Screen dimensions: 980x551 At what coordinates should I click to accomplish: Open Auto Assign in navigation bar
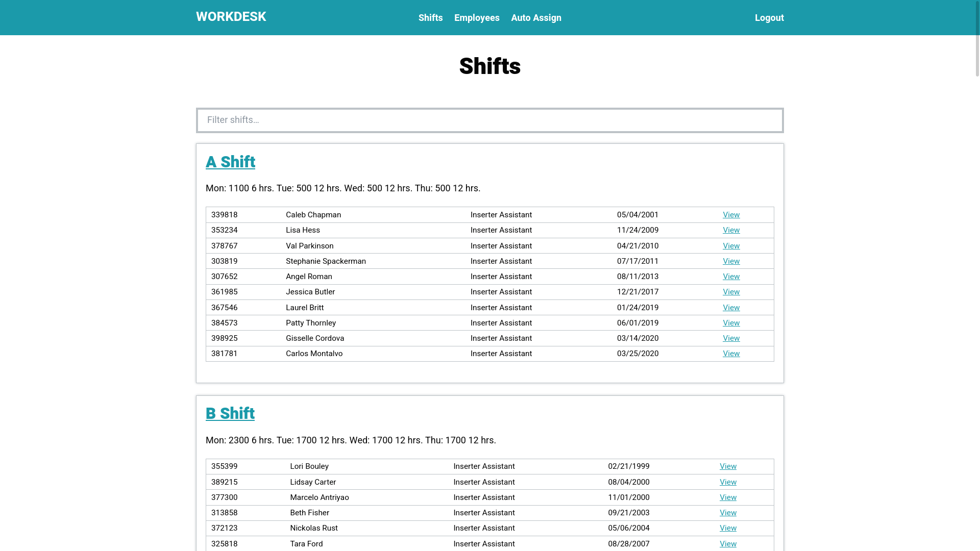(536, 18)
